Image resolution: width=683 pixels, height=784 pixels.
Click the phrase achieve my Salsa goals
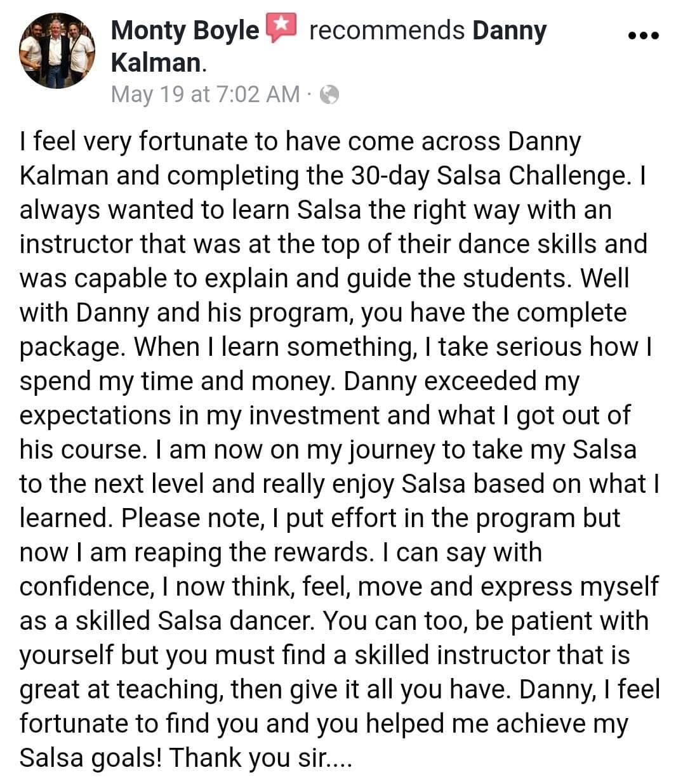[x=324, y=741]
